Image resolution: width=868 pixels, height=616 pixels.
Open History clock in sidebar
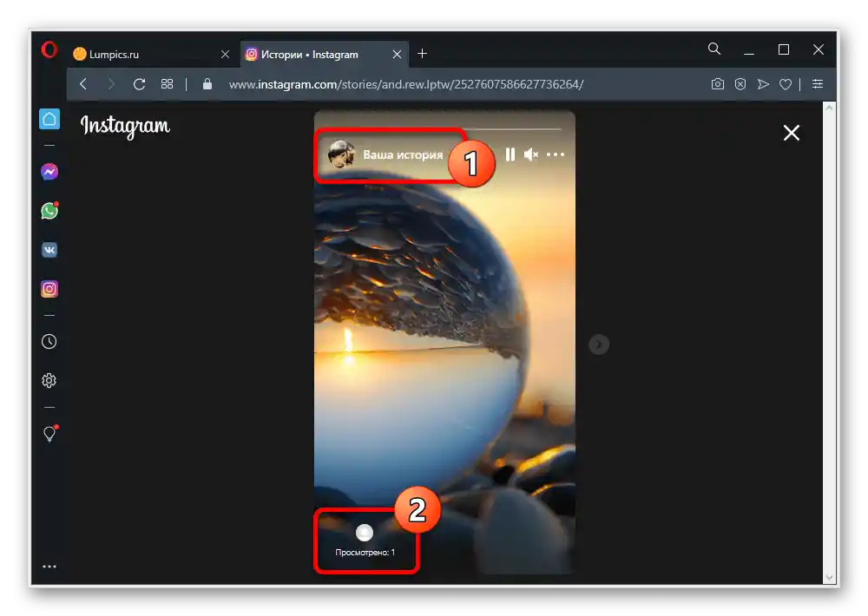(49, 342)
